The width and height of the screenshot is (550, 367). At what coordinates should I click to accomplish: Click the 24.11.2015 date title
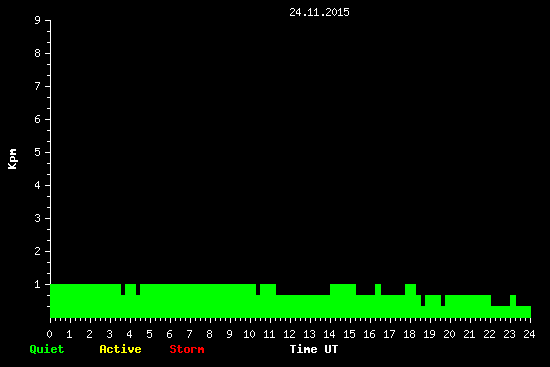point(319,12)
